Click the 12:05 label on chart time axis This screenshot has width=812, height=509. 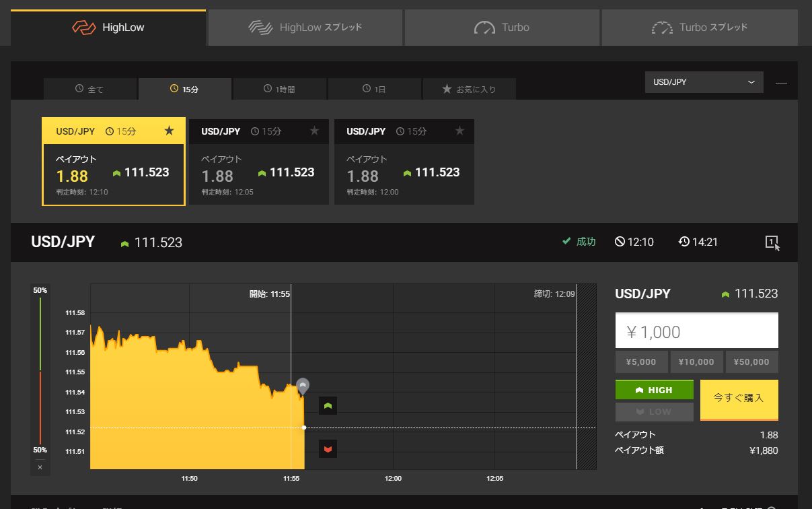pyautogui.click(x=494, y=479)
